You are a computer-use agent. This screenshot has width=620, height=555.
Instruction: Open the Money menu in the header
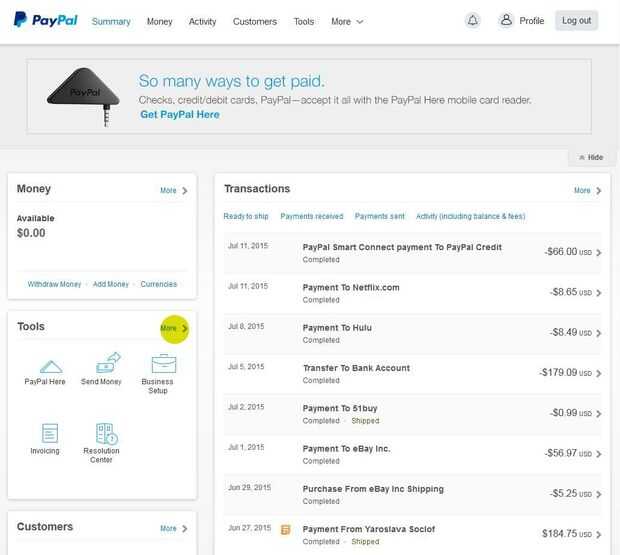tap(159, 22)
